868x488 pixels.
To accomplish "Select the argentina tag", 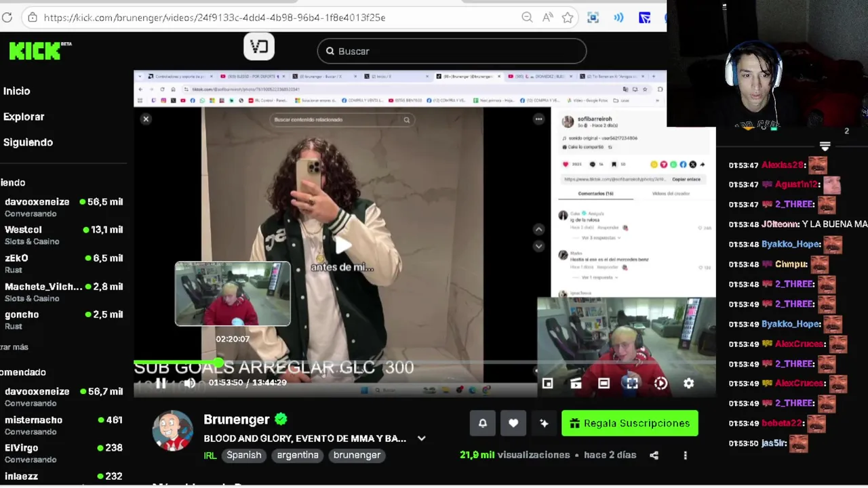I will (298, 455).
